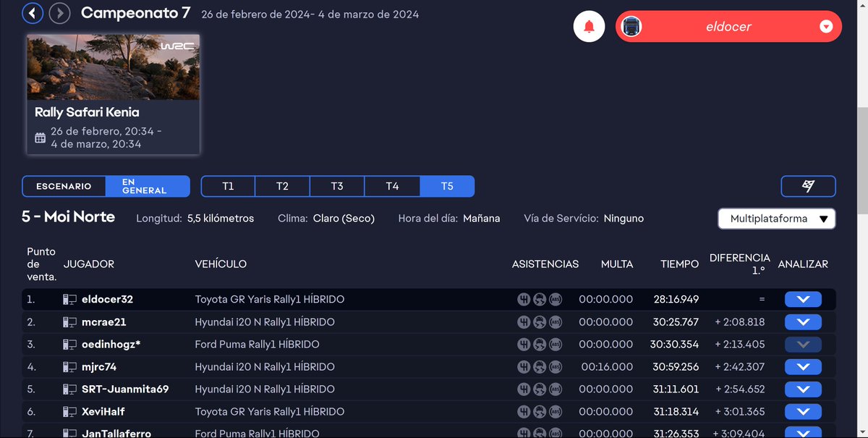868x438 pixels.
Task: Click the calendar icon beside the rally dates
Action: [40, 137]
